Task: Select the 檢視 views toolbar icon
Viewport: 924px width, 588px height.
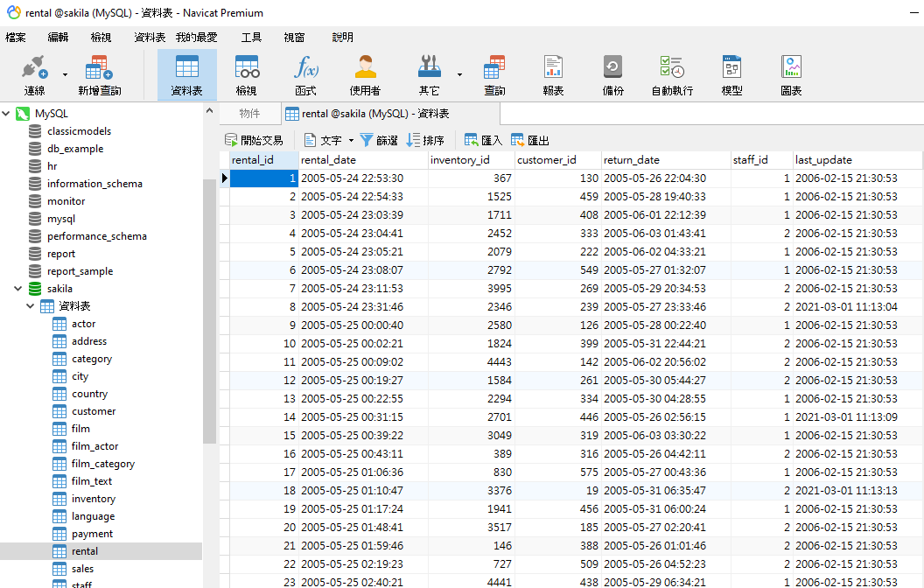Action: click(x=247, y=74)
